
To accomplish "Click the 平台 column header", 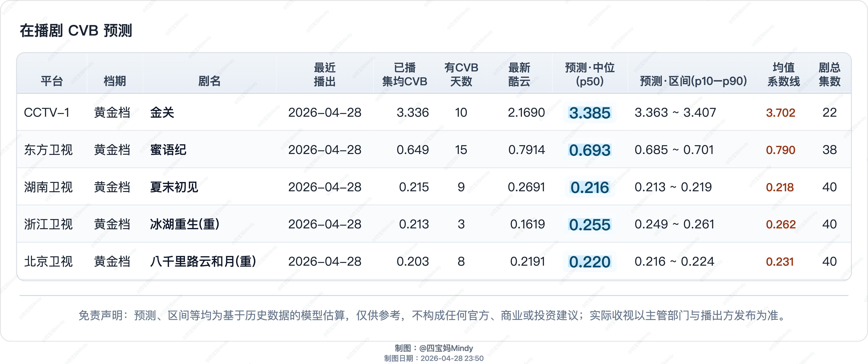I will pyautogui.click(x=52, y=81).
